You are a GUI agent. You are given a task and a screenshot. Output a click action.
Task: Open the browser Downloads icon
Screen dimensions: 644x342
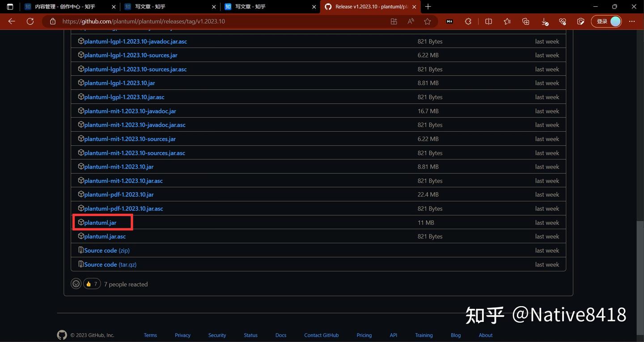click(x=544, y=21)
